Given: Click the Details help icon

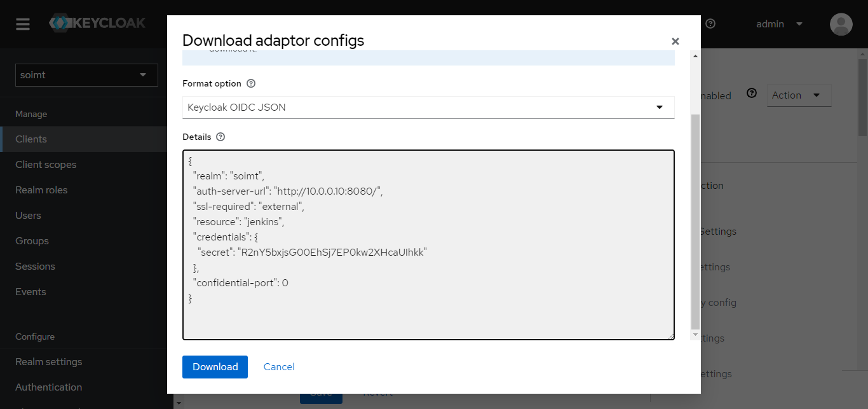Looking at the screenshot, I should tap(220, 137).
